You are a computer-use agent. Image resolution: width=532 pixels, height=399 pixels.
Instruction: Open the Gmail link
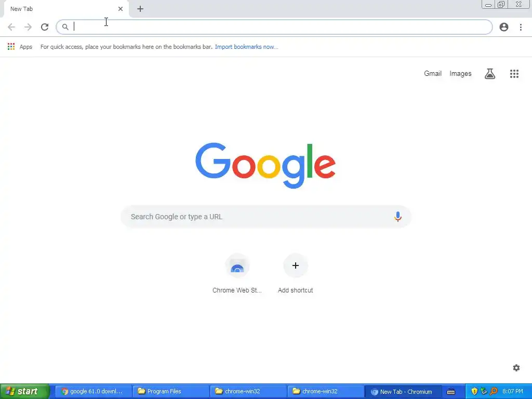[x=433, y=74]
